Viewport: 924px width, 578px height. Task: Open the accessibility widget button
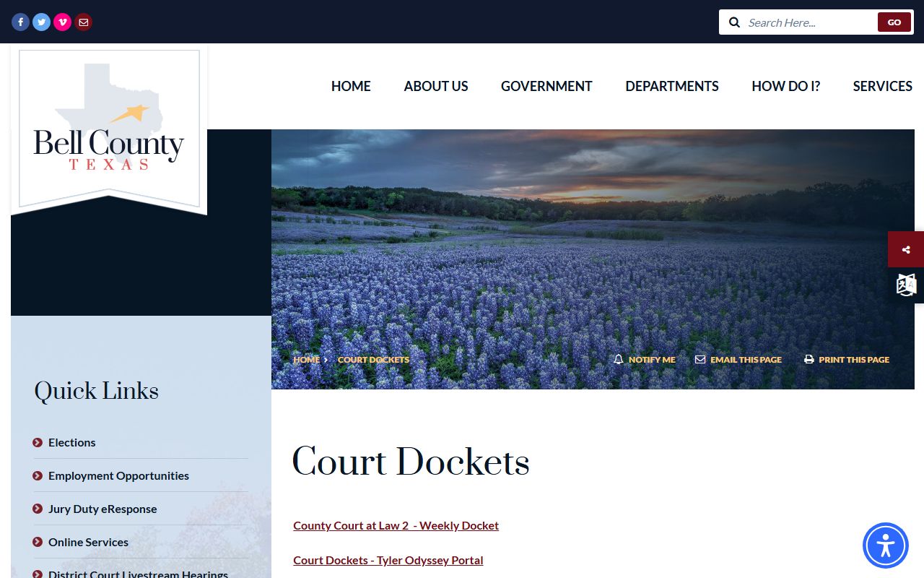pos(886,545)
